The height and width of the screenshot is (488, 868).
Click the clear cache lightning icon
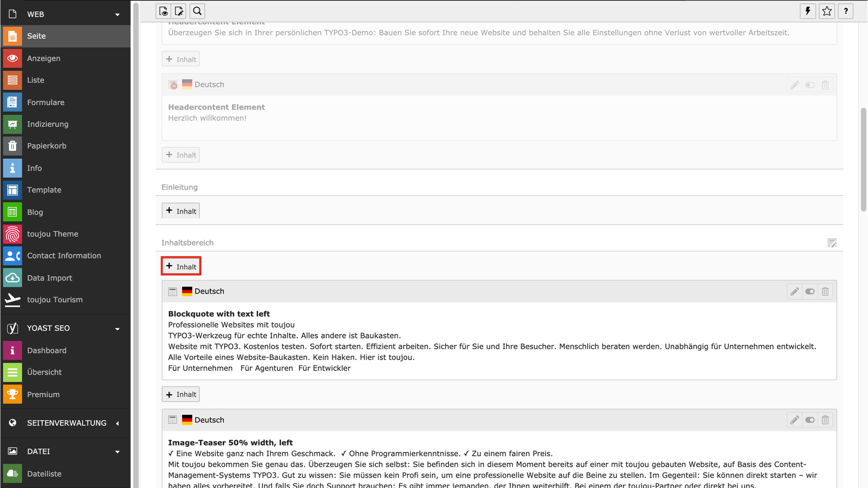(808, 11)
